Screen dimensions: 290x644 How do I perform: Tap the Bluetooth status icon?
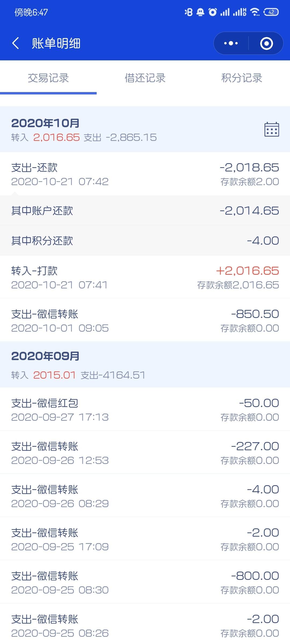click(x=189, y=12)
